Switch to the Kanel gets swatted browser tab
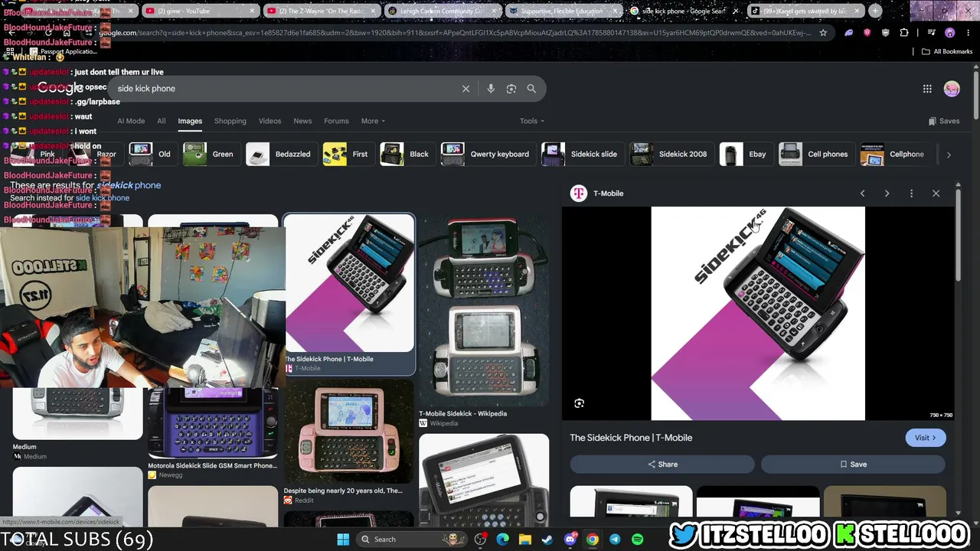 click(804, 11)
